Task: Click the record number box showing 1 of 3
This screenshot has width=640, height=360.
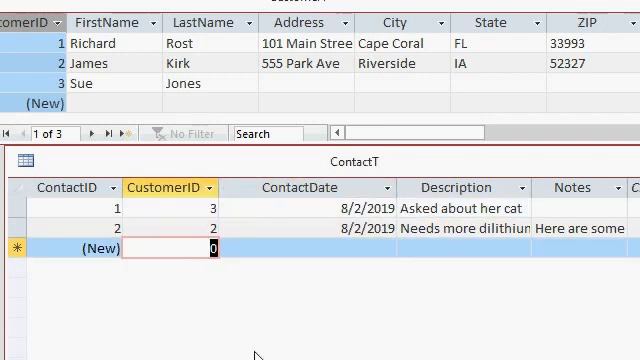Action: click(56, 134)
